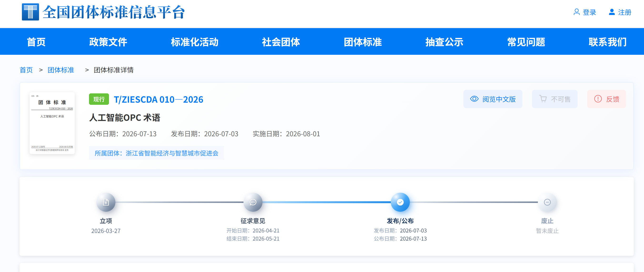Open the 联系我们 navigation menu
Screen dimensions: 644x272
tap(608, 42)
